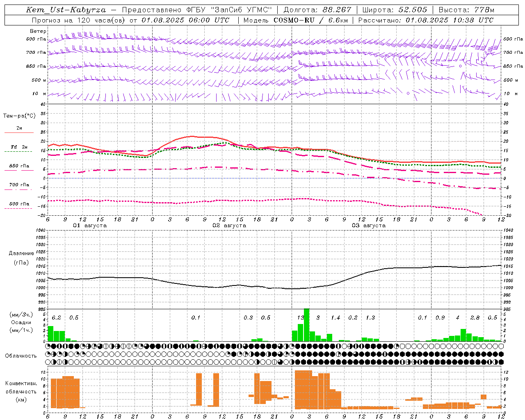
Task: Click the (мм/3ч.) units label
Action: 21,315
